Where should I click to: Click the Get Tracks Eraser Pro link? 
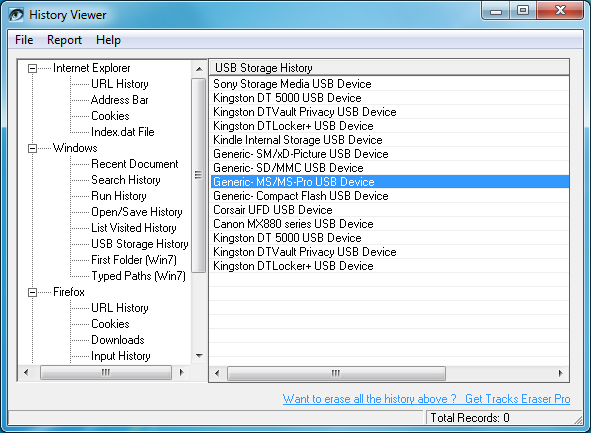tap(518, 399)
